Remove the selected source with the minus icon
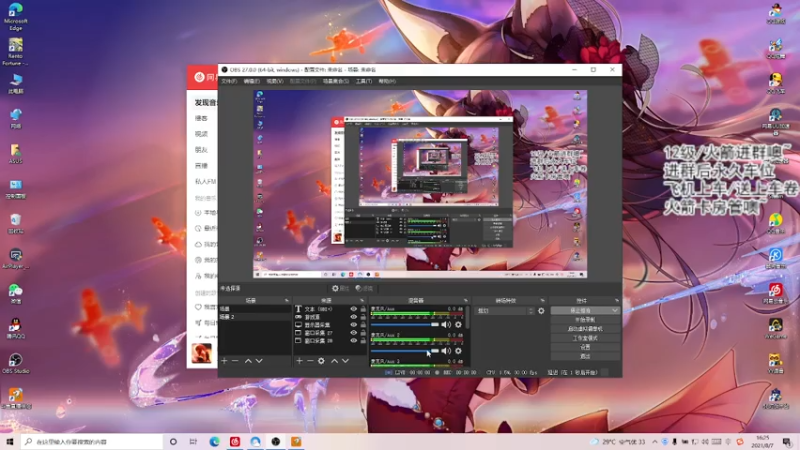 click(310, 361)
